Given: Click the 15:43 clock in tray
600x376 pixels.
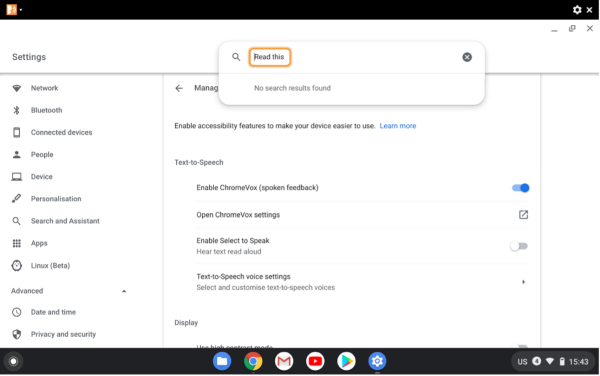Looking at the screenshot, I should tap(579, 362).
